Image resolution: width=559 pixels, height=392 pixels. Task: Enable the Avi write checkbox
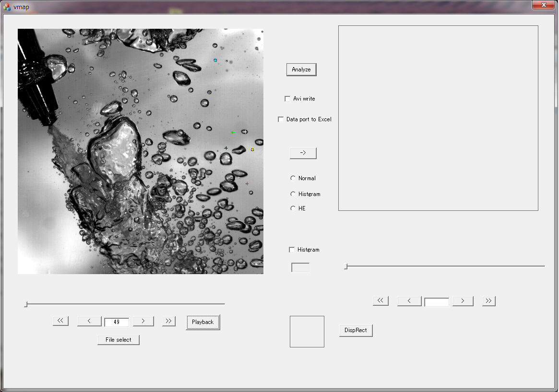288,99
